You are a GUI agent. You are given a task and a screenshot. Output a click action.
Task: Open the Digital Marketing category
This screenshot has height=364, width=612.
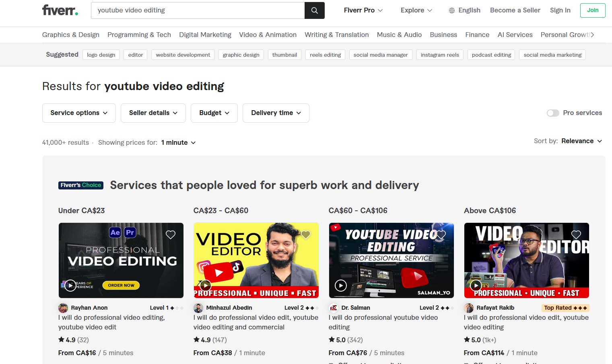coord(205,35)
